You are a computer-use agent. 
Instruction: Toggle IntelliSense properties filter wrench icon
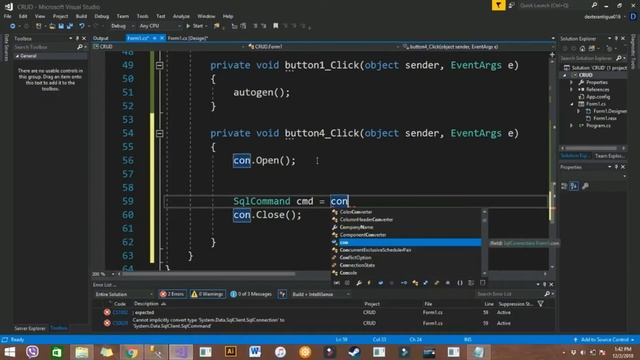(359, 283)
